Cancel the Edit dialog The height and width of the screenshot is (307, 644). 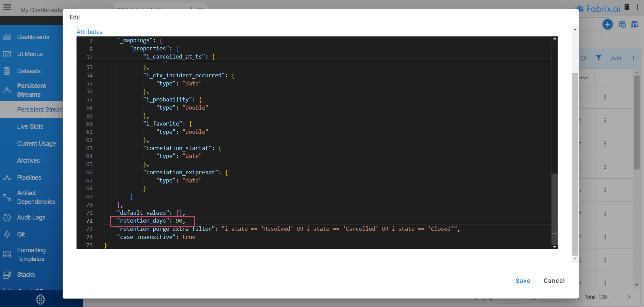[x=554, y=281]
